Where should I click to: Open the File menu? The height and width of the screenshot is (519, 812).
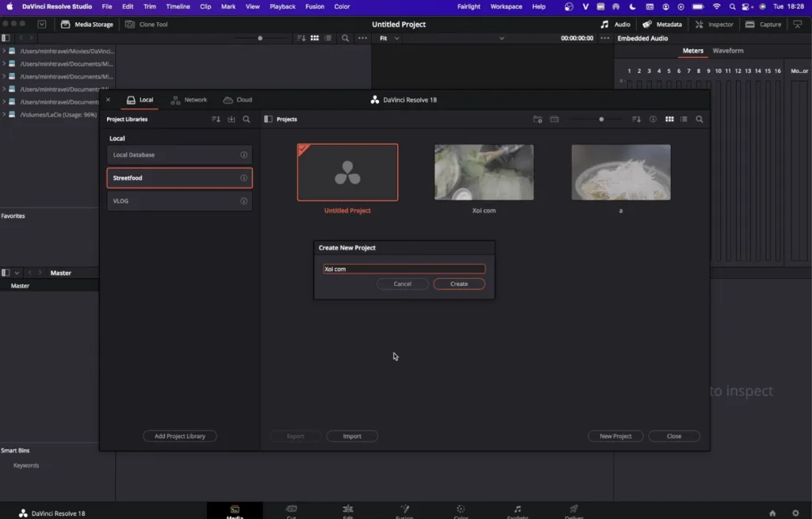pos(107,6)
